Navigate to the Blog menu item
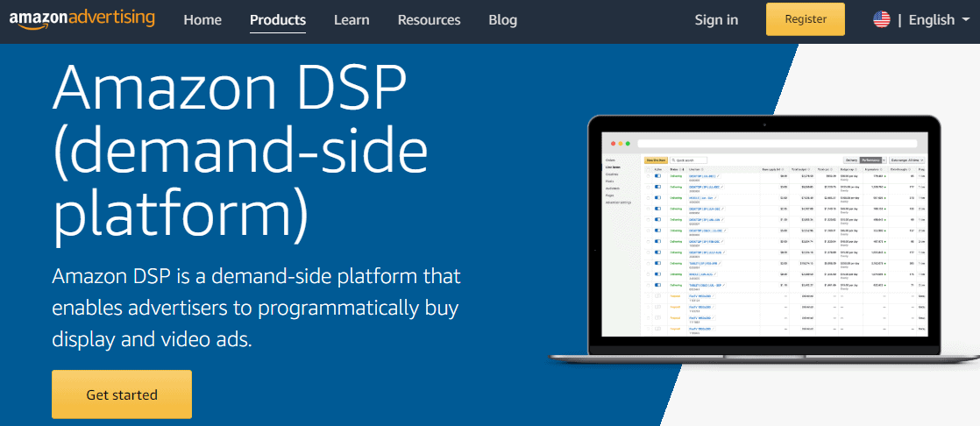Screen dimensions: 980x426 point(502,20)
